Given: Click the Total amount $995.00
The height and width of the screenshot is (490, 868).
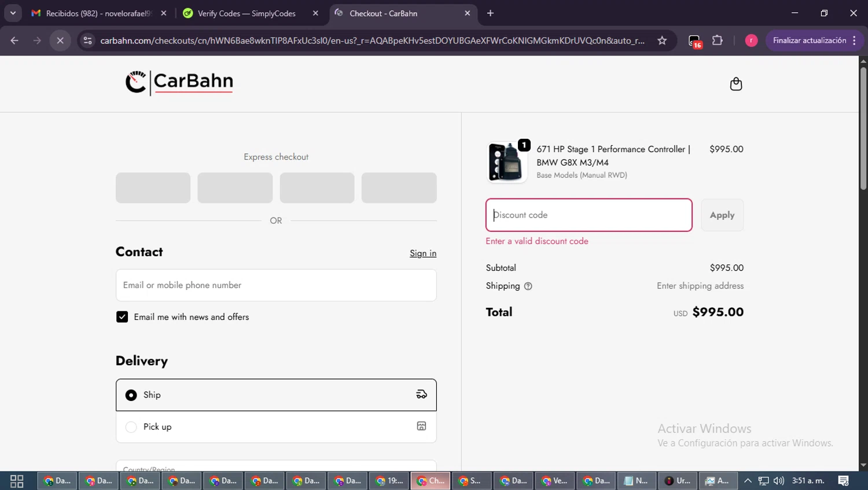Looking at the screenshot, I should point(718,312).
